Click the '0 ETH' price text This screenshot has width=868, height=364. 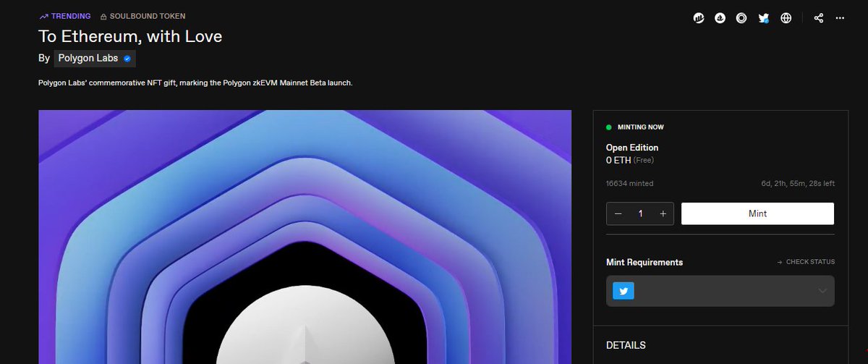point(618,160)
